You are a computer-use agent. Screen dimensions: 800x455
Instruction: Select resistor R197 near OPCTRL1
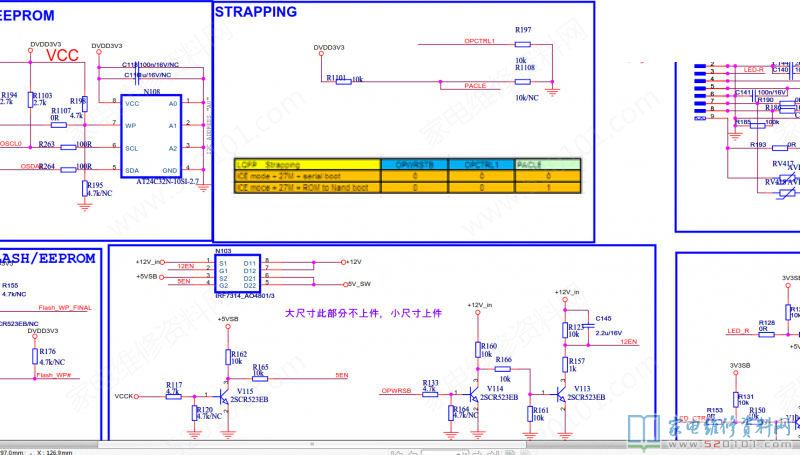click(x=523, y=43)
